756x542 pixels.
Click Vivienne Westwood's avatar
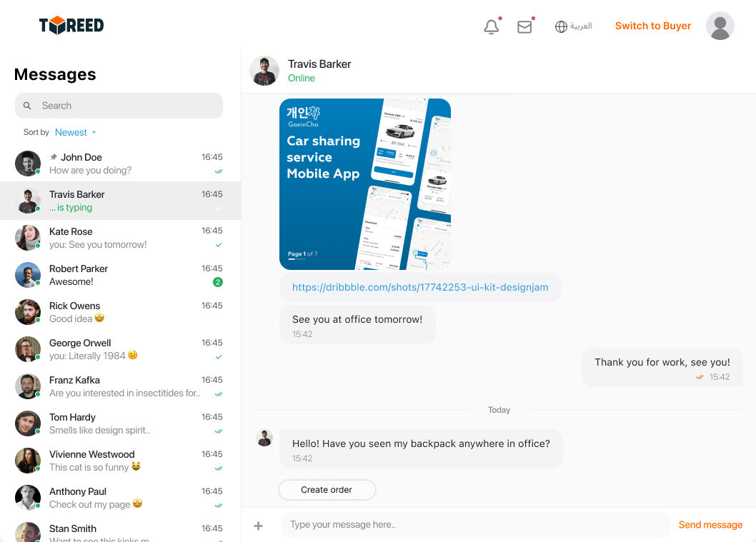pos(27,460)
